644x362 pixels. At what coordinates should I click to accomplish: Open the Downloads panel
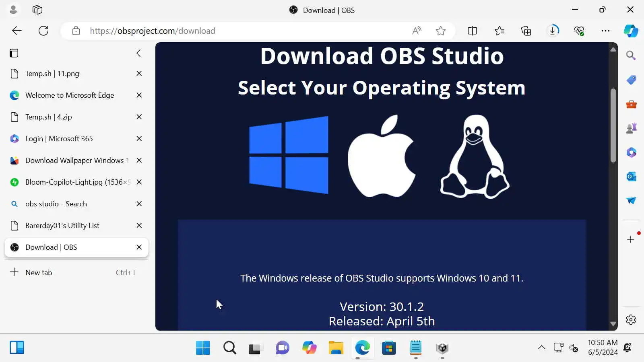coord(553,31)
